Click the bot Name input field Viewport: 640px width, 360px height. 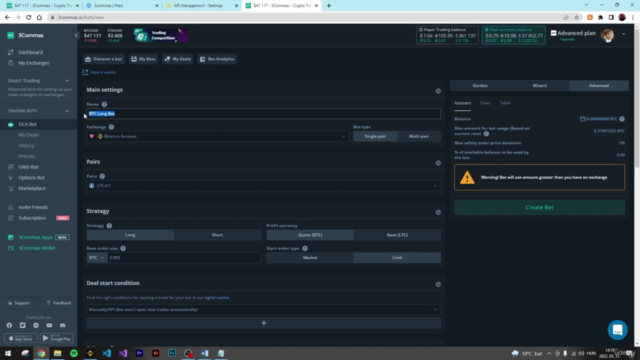pyautogui.click(x=264, y=114)
